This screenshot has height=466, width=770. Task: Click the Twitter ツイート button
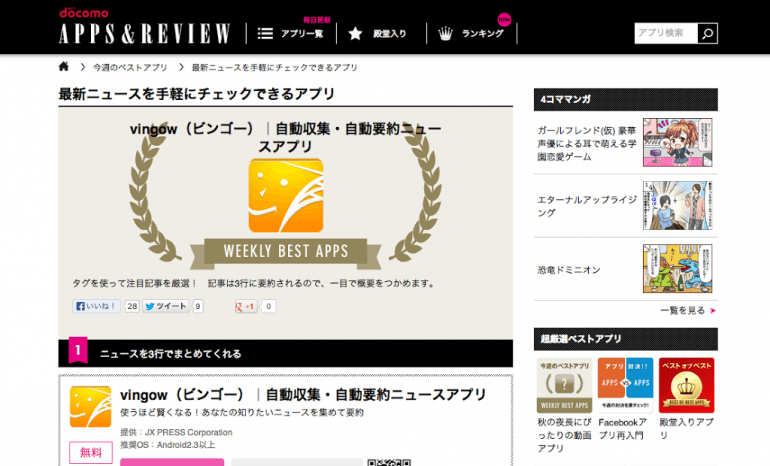pos(166,306)
